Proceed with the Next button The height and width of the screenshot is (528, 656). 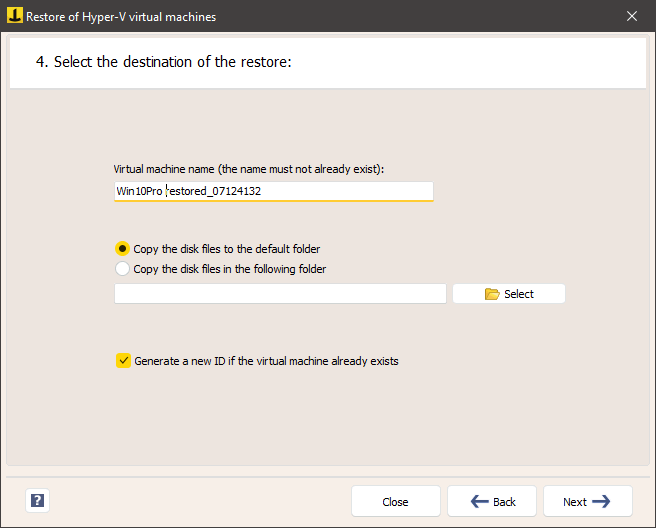point(588,501)
